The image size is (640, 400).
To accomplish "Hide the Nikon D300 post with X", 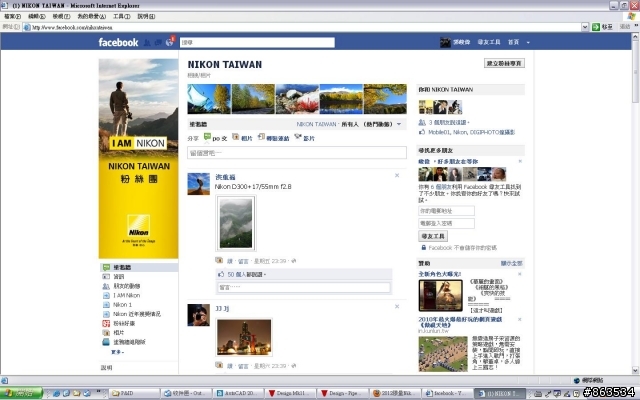I will 397,176.
